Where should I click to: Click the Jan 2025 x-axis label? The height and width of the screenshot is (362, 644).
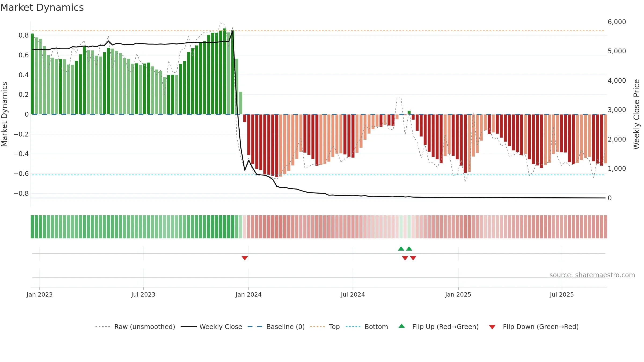458,294
